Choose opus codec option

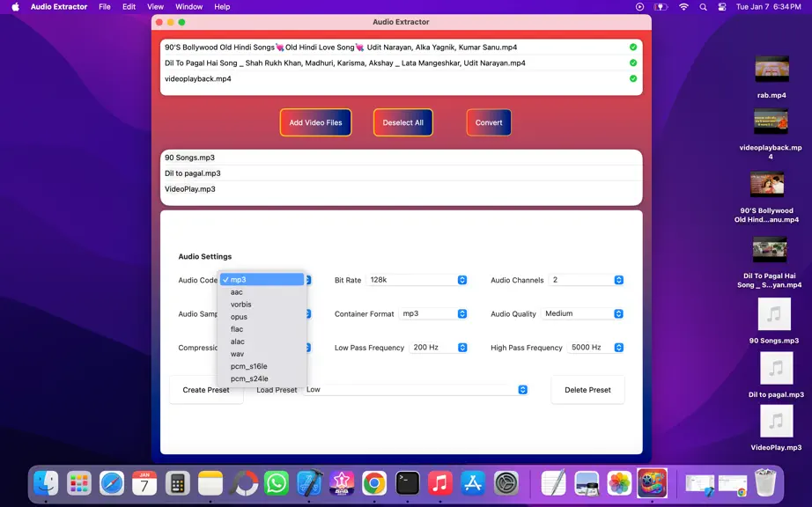tap(262, 317)
